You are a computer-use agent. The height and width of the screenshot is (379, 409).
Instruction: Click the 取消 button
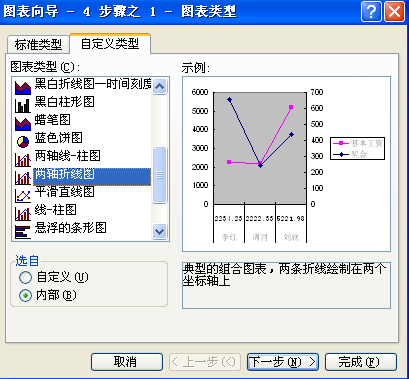tap(127, 362)
